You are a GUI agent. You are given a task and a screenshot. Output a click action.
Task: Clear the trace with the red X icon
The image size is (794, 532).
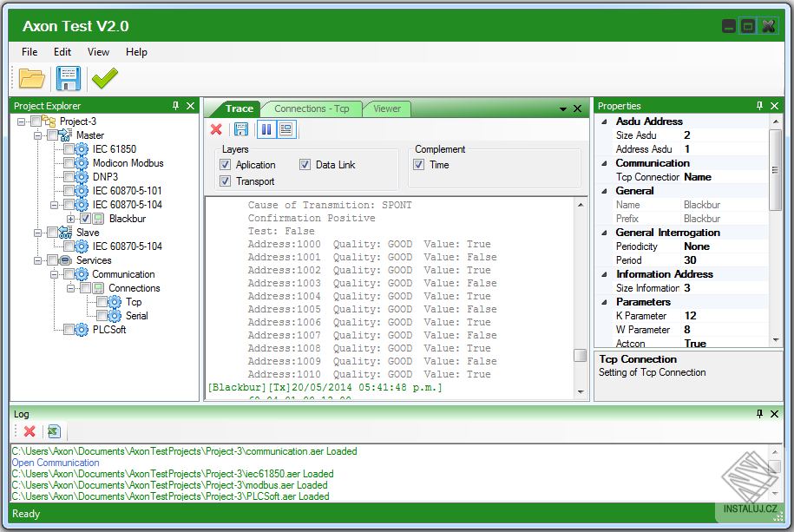tap(216, 129)
